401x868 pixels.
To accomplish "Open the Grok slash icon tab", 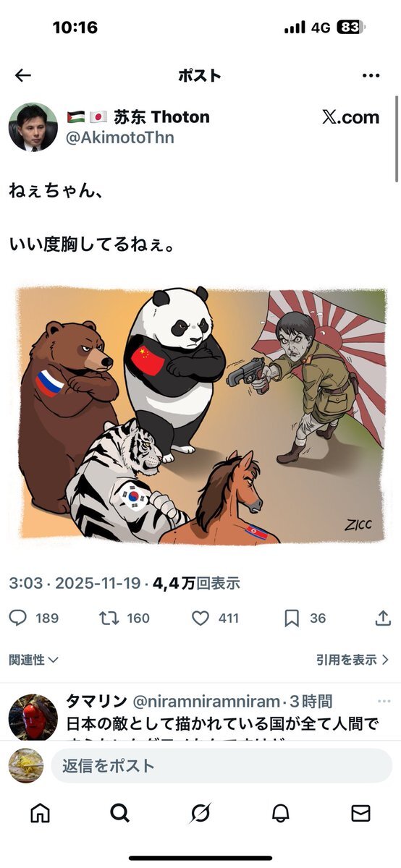I will (x=200, y=813).
